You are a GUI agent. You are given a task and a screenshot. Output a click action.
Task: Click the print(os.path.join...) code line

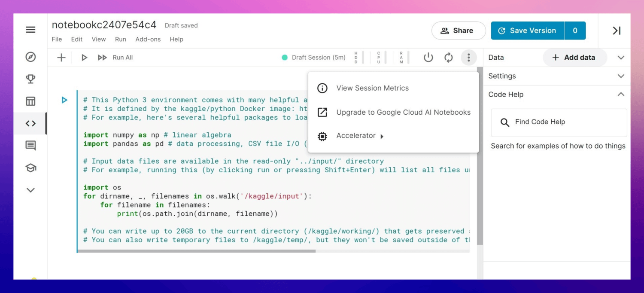click(x=197, y=214)
